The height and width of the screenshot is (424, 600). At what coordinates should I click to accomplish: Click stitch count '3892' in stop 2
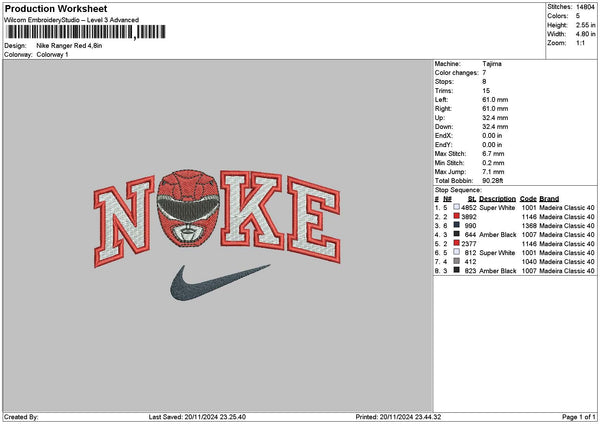(469, 217)
